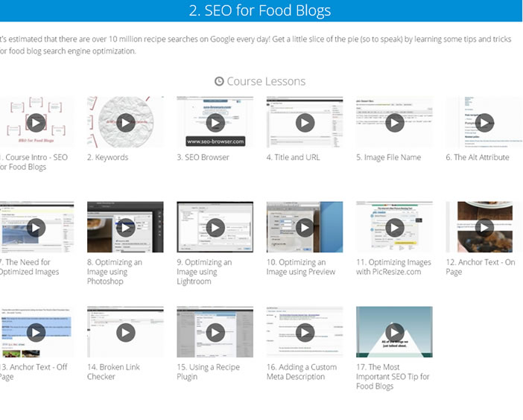The height and width of the screenshot is (420, 523).
Task: Click the '2. Keywords' lesson title
Action: tap(107, 157)
